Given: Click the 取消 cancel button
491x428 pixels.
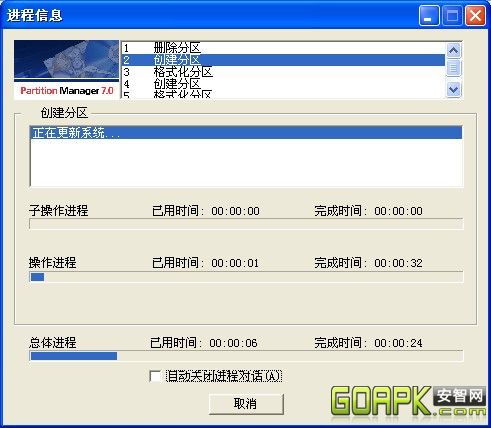Looking at the screenshot, I should click(x=246, y=404).
